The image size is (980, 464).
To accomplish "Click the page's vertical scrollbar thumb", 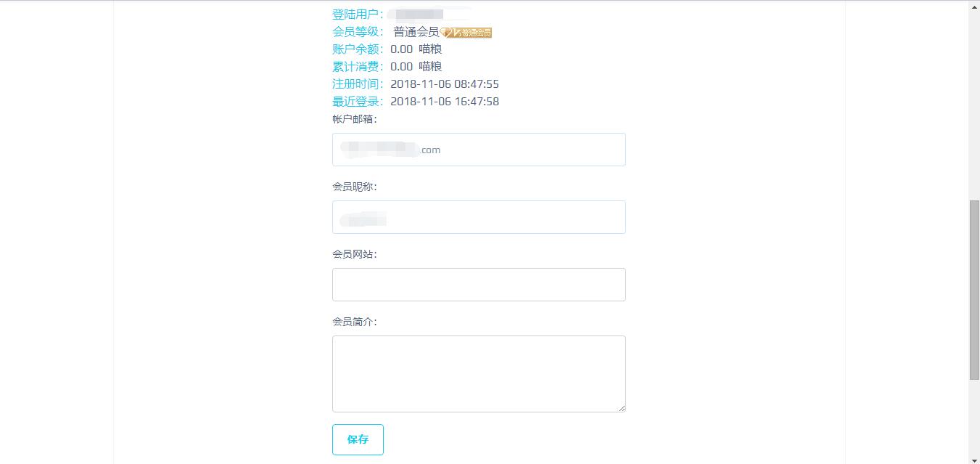I will click(974, 290).
